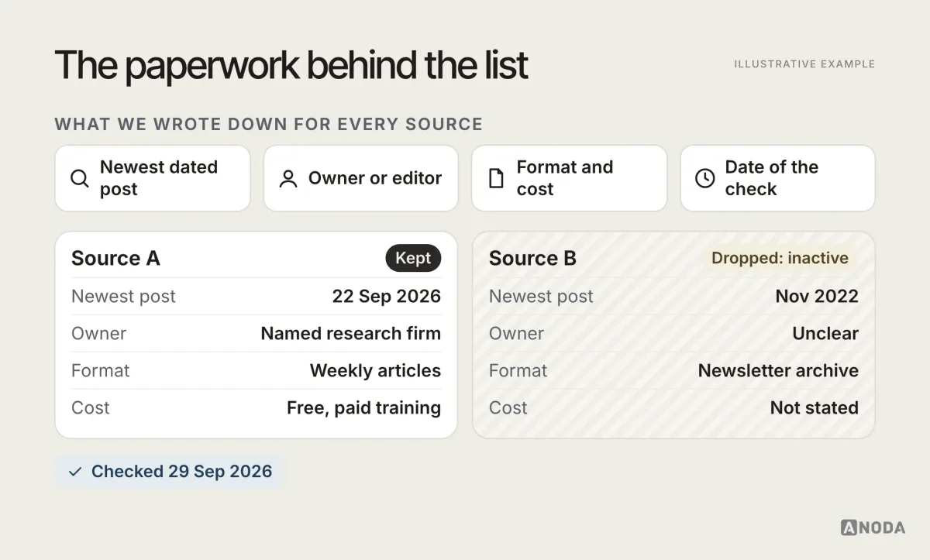Click the Cost label in Source B
The width and height of the screenshot is (930, 560).
pos(508,407)
